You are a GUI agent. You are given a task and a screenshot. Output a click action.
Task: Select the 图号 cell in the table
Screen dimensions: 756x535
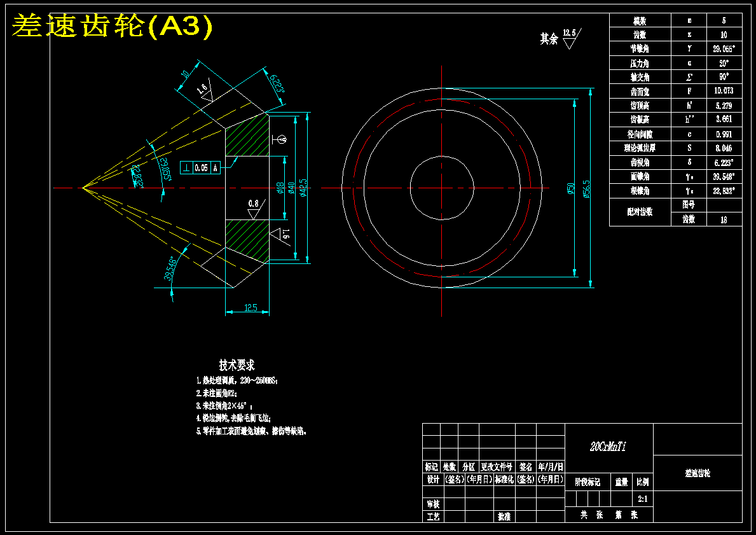click(x=689, y=205)
